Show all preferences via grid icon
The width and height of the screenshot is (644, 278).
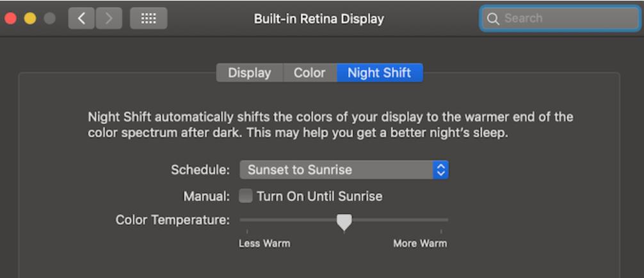pyautogui.click(x=149, y=19)
